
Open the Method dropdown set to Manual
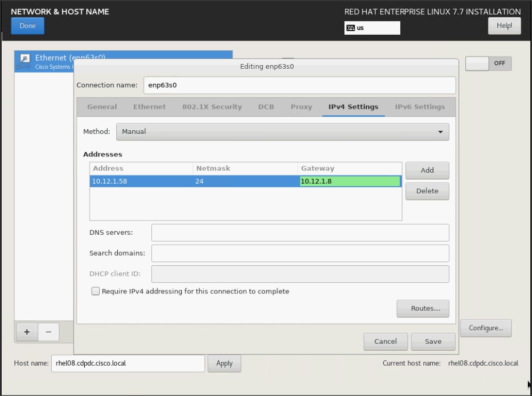(283, 132)
